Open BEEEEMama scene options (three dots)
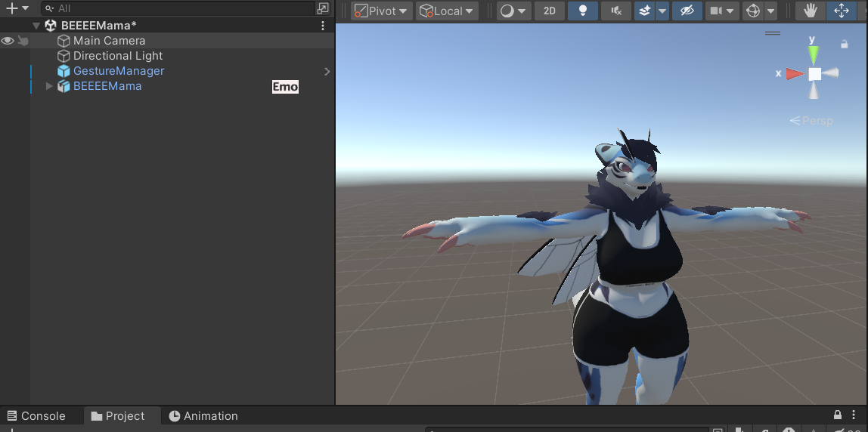 (324, 26)
